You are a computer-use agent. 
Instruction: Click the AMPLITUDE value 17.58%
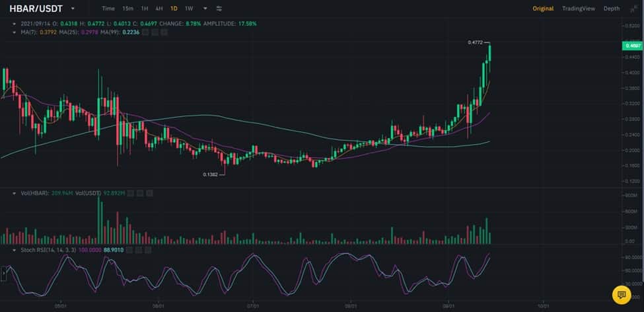coord(247,24)
